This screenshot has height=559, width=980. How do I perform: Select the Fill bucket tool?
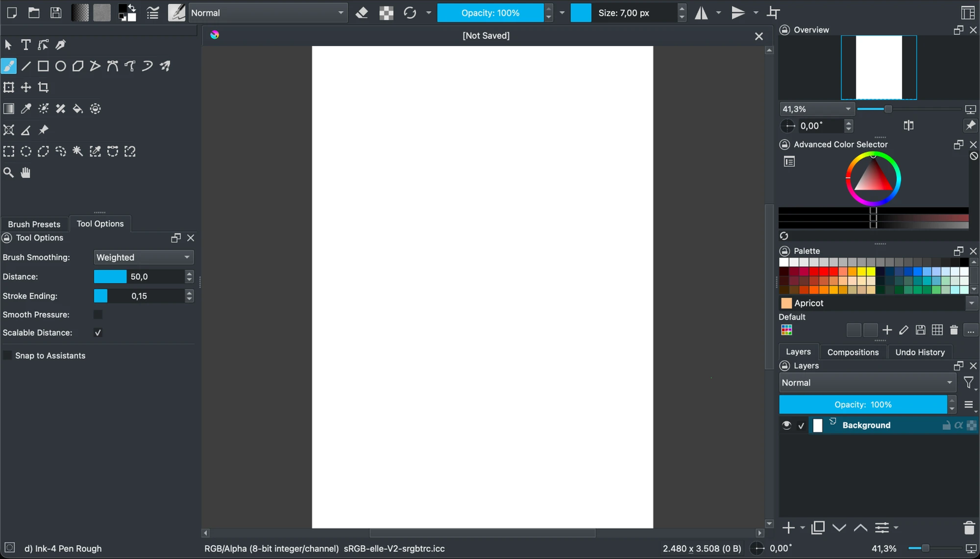pyautogui.click(x=78, y=109)
